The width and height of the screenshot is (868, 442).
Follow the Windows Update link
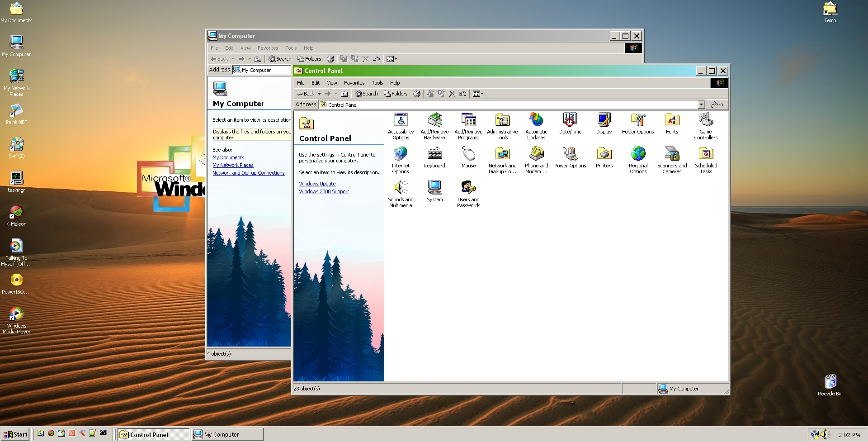(317, 184)
